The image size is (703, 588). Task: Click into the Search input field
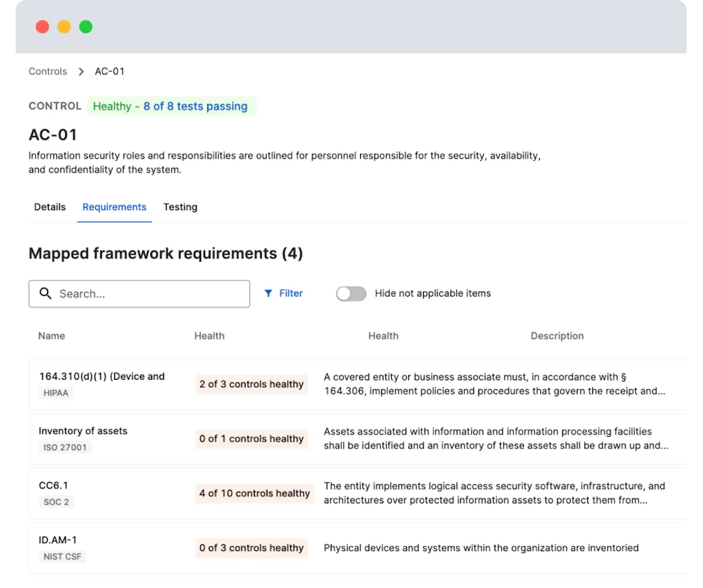[150, 294]
